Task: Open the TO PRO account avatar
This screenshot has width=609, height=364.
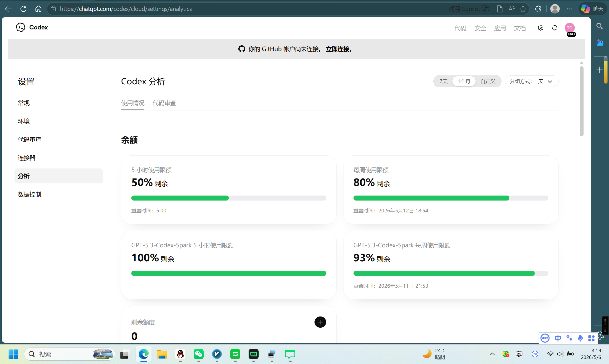Action: (570, 29)
